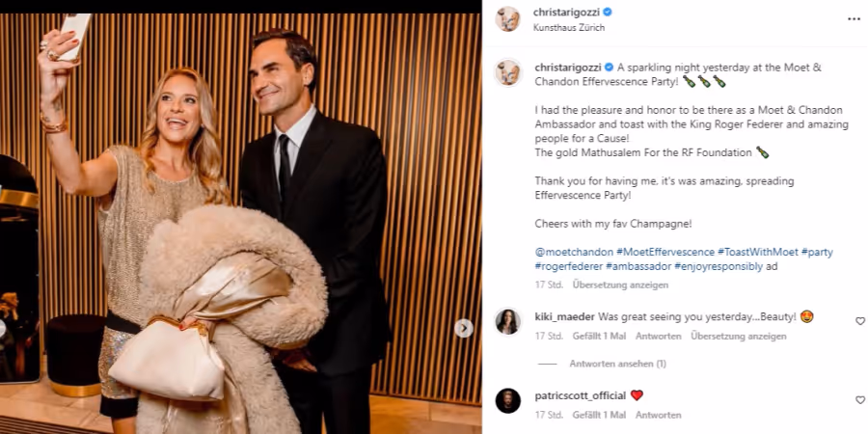Screen dimensions: 868x434
Task: View likes on kiki_maeder's comment
Action: pos(599,336)
